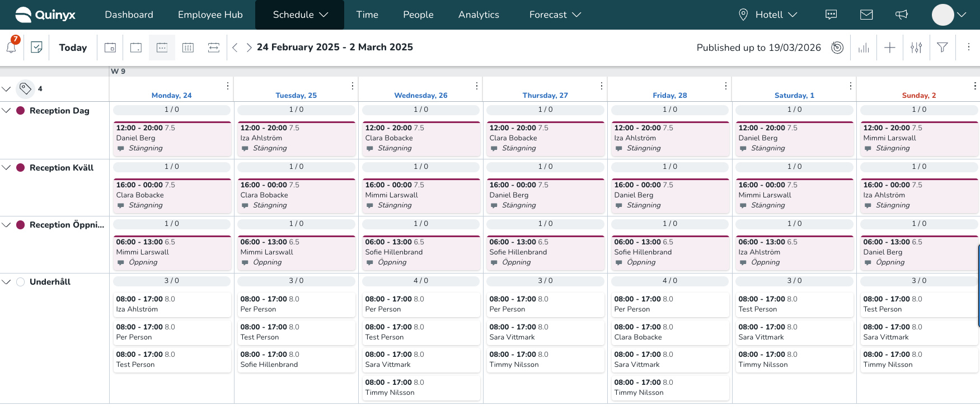The image size is (980, 410).
Task: Switch to the monthly calendar view icon
Action: (x=188, y=48)
